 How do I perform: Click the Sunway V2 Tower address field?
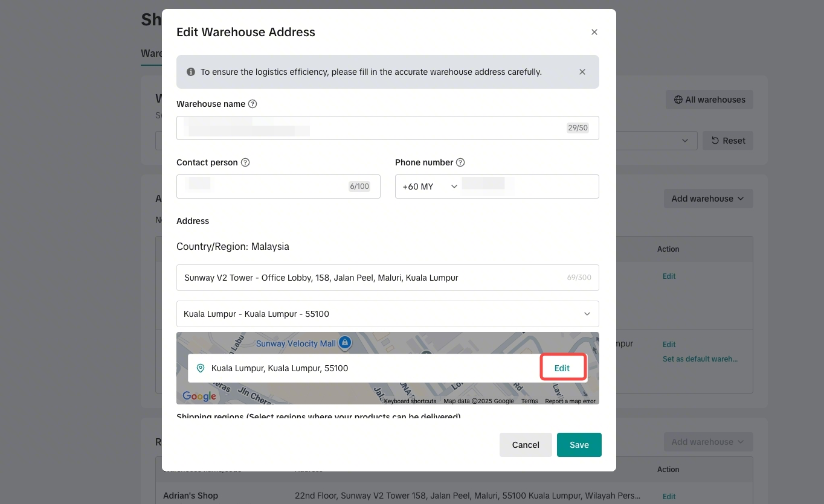tap(388, 278)
